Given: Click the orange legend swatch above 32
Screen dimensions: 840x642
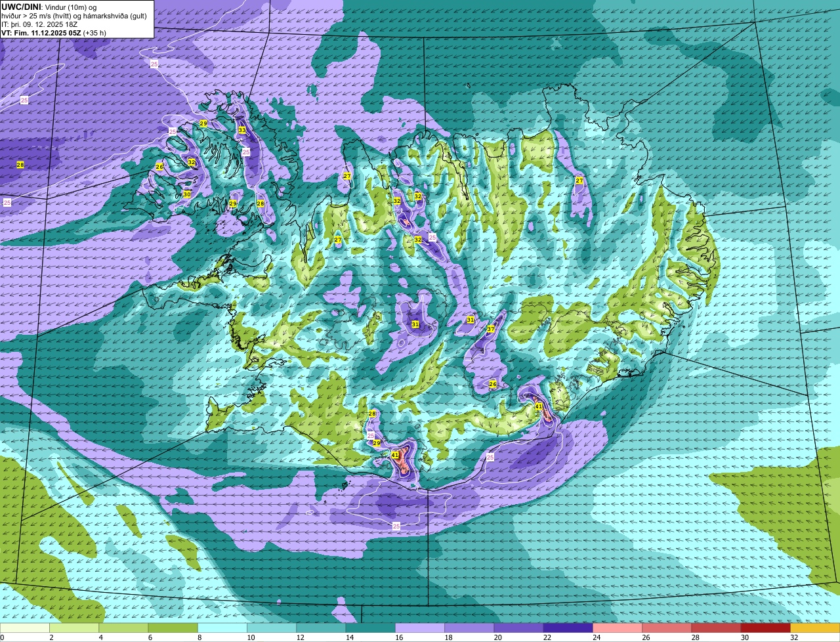Looking at the screenshot, I should click(x=815, y=628).
